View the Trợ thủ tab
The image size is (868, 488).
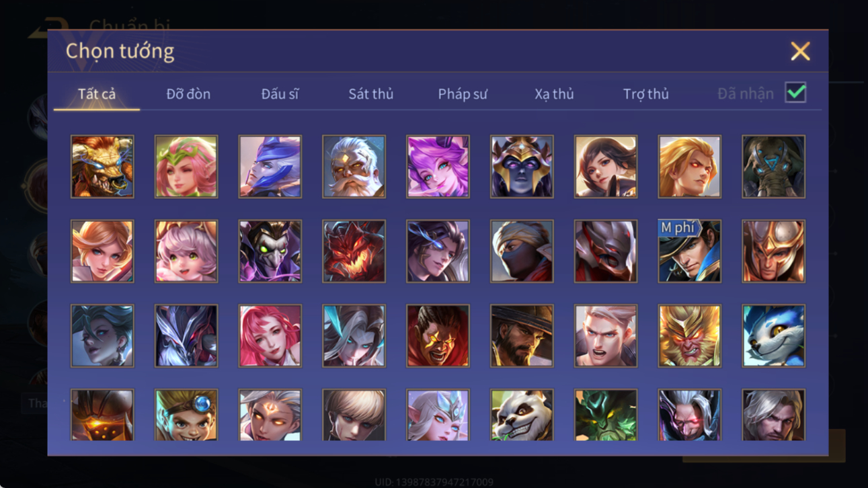click(x=645, y=94)
